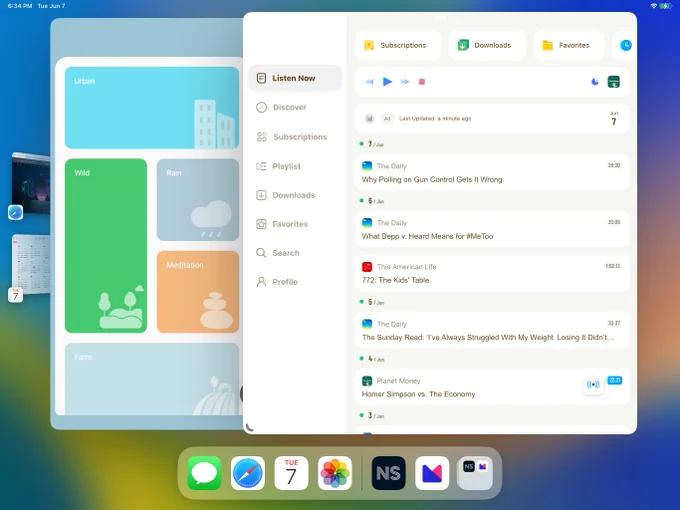Open the now-playing podcast artwork
This screenshot has height=510, width=680.
tap(614, 82)
